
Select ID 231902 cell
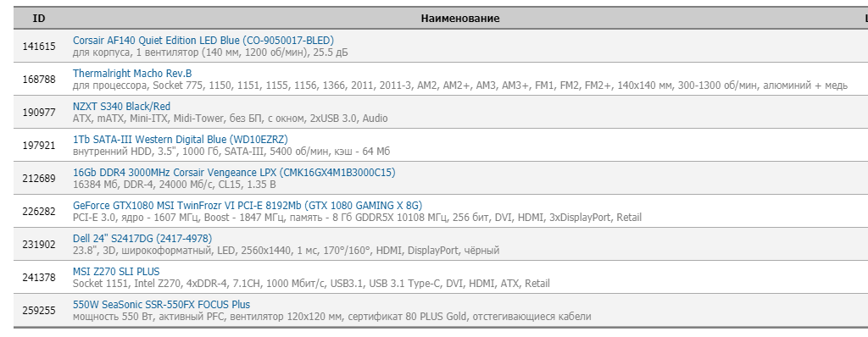tap(39, 245)
